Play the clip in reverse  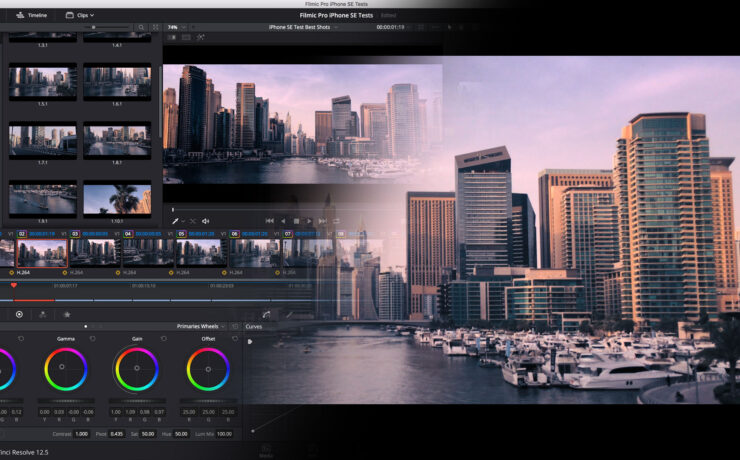pyautogui.click(x=283, y=221)
